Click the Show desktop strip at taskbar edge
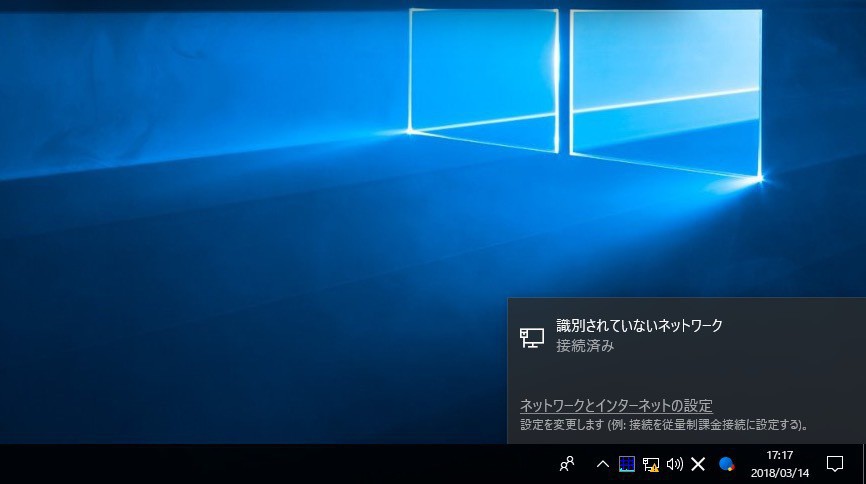The image size is (866, 484). 863,464
